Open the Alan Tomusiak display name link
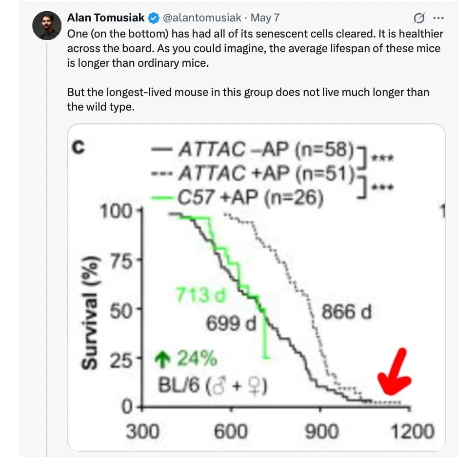 (x=106, y=18)
